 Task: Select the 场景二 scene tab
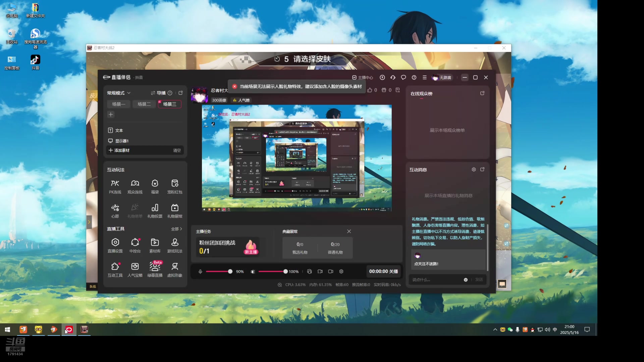coord(144,104)
